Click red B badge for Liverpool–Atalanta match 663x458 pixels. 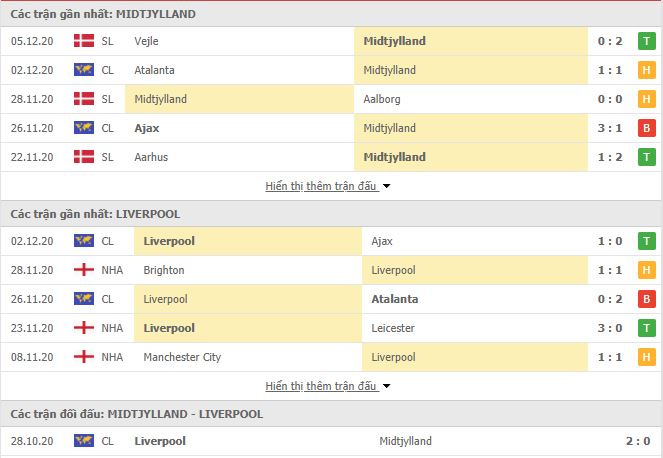click(646, 299)
